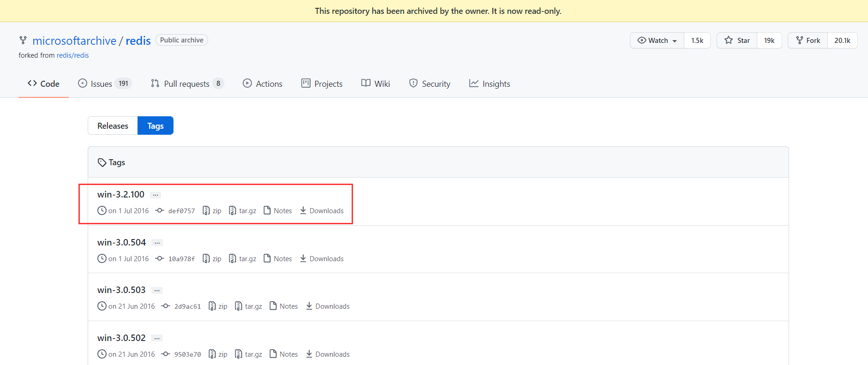This screenshot has height=365, width=868.
Task: Select the blue Tags button
Action: pyautogui.click(x=156, y=126)
